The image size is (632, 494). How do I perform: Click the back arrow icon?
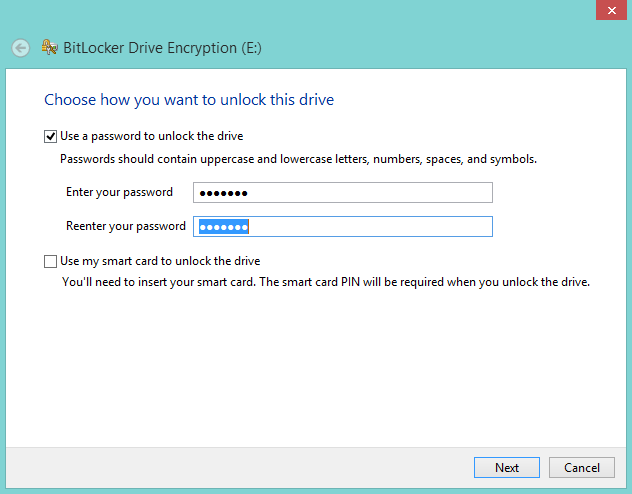tap(20, 48)
